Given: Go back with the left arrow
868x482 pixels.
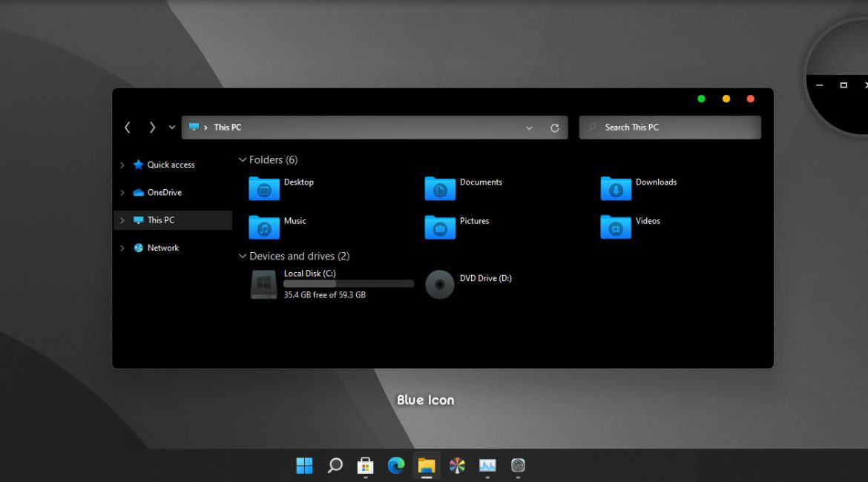Looking at the screenshot, I should pyautogui.click(x=128, y=128).
